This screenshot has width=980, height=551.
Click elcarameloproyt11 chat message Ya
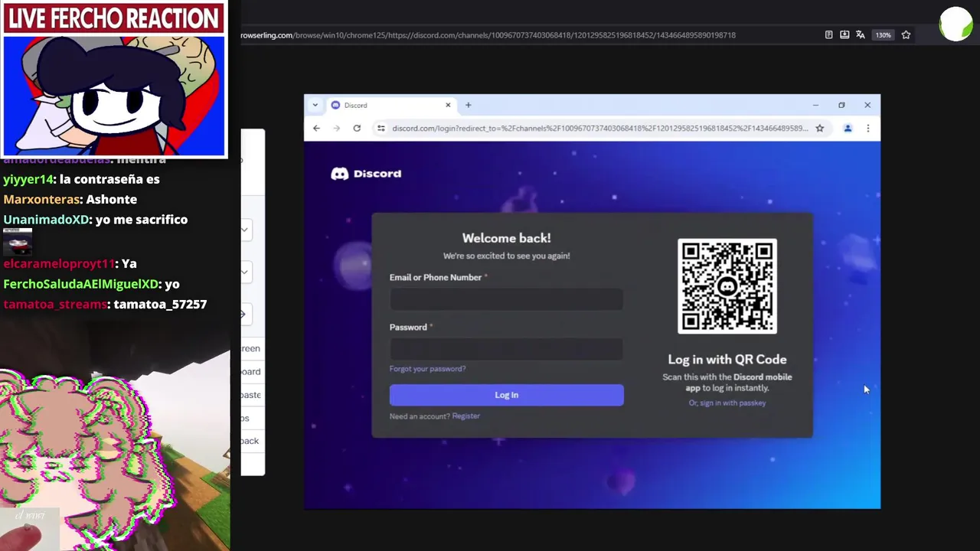click(70, 263)
